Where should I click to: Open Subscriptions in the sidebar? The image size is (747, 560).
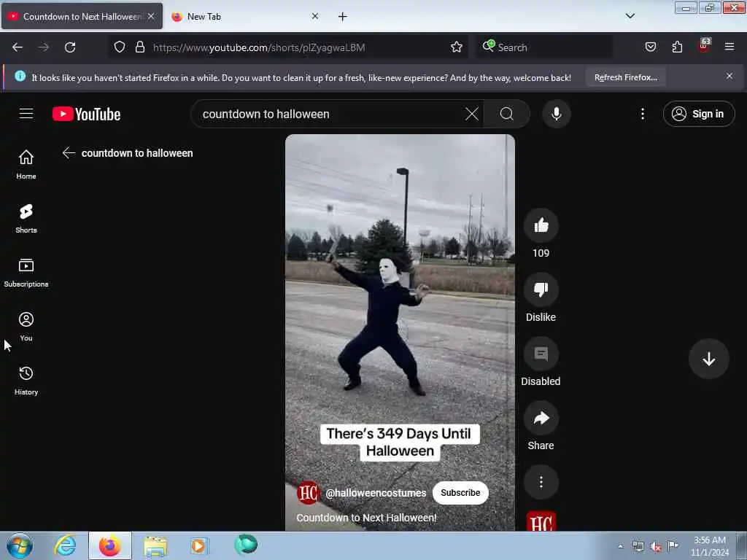[x=26, y=273]
